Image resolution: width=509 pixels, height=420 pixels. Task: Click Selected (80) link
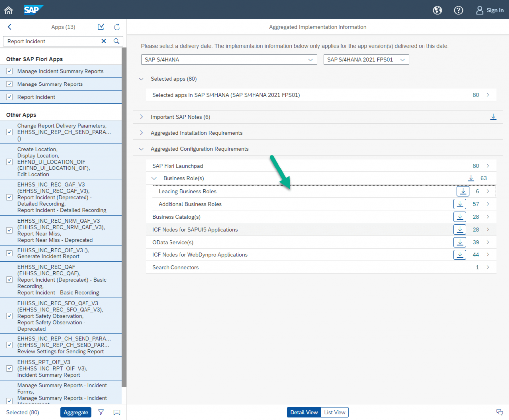(x=23, y=412)
